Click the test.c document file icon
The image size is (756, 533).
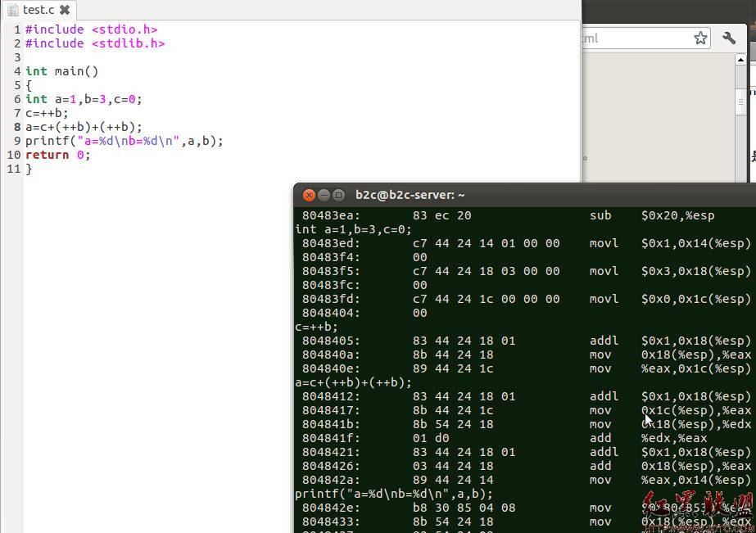pyautogui.click(x=13, y=10)
